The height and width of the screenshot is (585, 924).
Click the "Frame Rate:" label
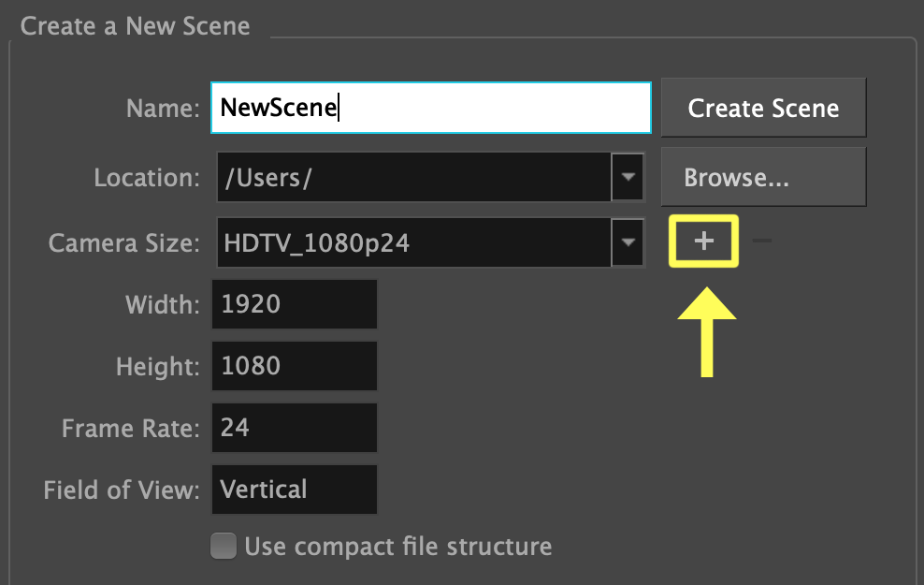click(x=131, y=429)
